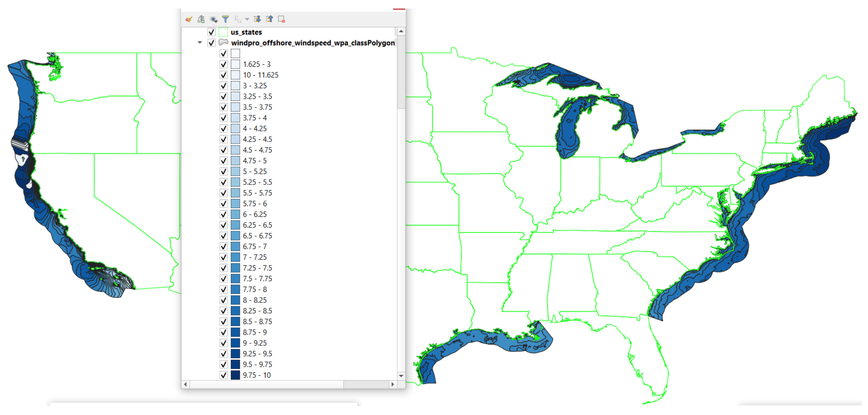
Task: Click the layer panel scroll down arrow
Action: (401, 376)
